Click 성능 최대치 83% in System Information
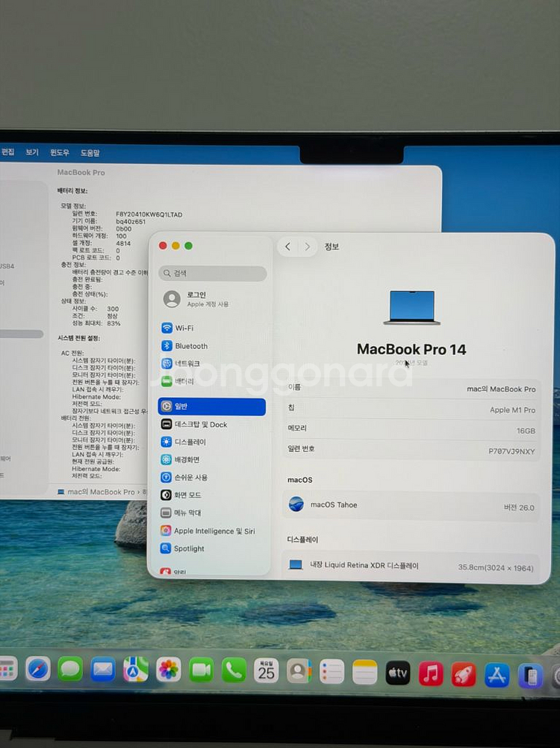 point(96,323)
